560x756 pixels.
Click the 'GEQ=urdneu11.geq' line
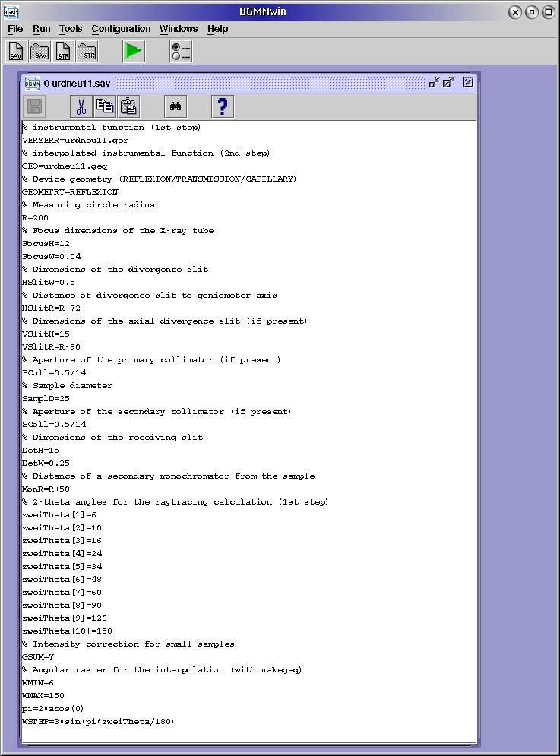pos(65,166)
